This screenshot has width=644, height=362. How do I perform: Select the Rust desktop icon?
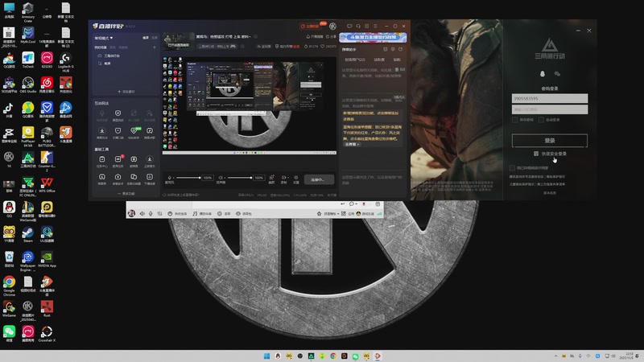[47, 309]
